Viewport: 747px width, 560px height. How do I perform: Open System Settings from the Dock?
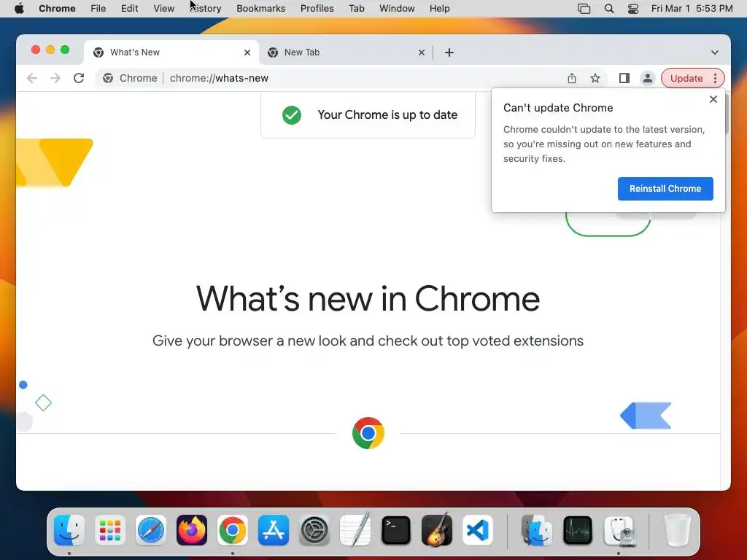314,530
